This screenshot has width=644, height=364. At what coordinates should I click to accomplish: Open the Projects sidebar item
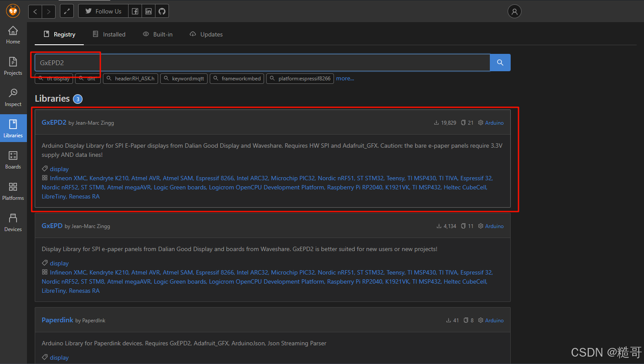coord(13,66)
